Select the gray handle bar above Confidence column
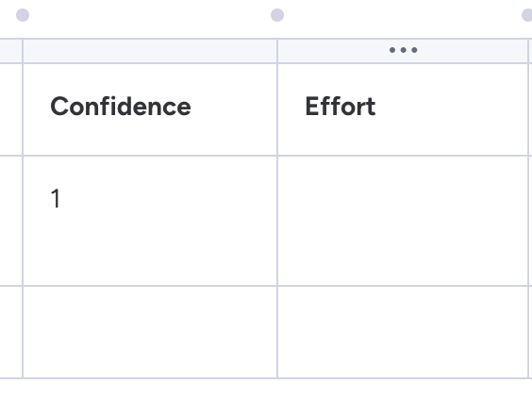This screenshot has width=532, height=400. pos(150,51)
